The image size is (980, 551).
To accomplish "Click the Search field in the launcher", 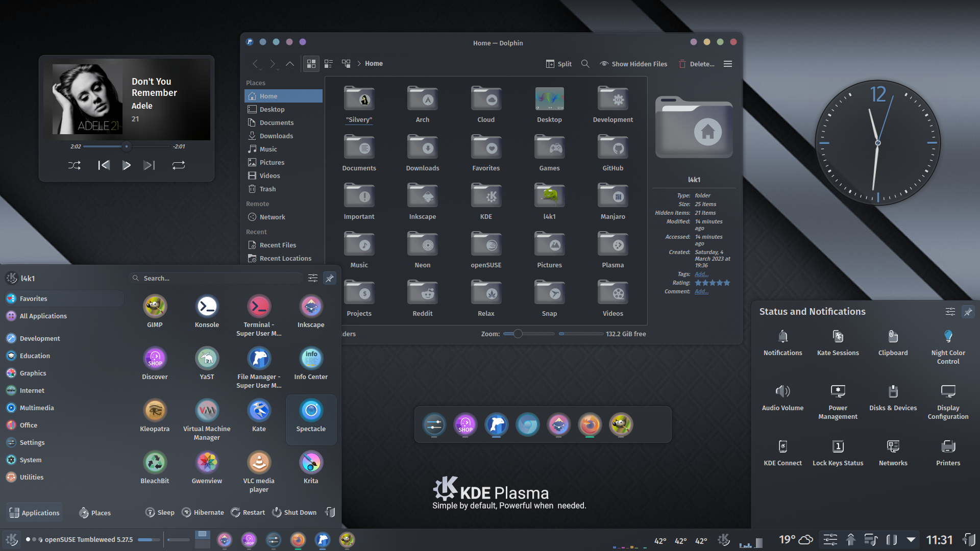I will pyautogui.click(x=219, y=278).
